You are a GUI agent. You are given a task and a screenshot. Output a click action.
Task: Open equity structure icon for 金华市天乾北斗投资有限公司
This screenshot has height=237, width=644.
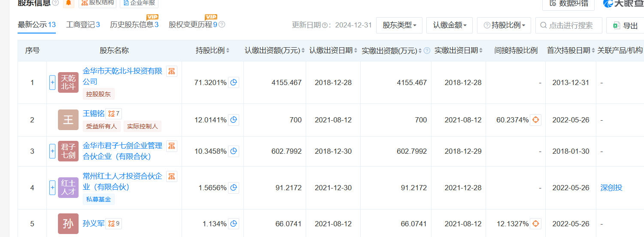(172, 71)
